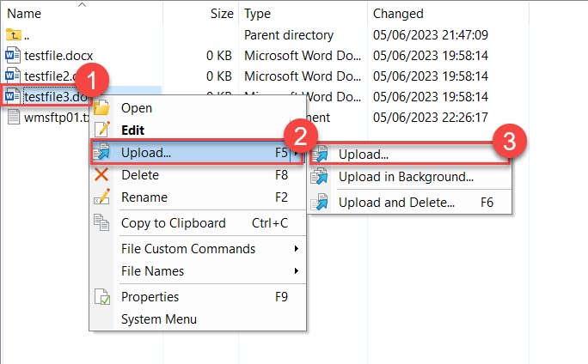Click the red X Delete icon

(x=101, y=175)
